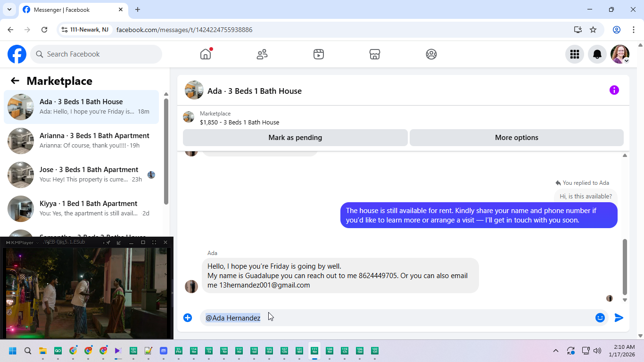This screenshot has width=644, height=362.
Task: Open the Chrome profile icon
Action: pyautogui.click(x=617, y=30)
